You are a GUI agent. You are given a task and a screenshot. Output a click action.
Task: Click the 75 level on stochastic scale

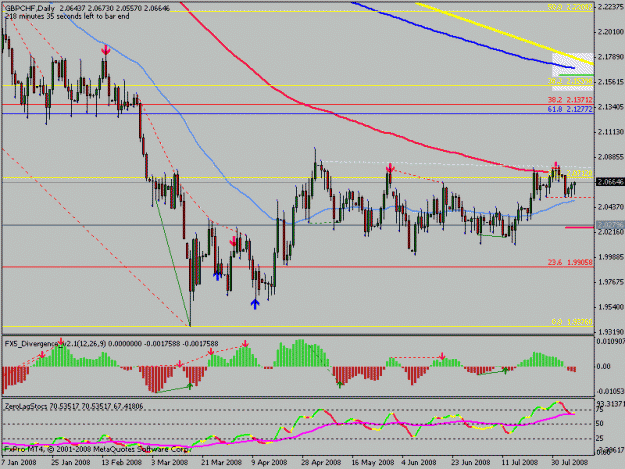coord(600,410)
